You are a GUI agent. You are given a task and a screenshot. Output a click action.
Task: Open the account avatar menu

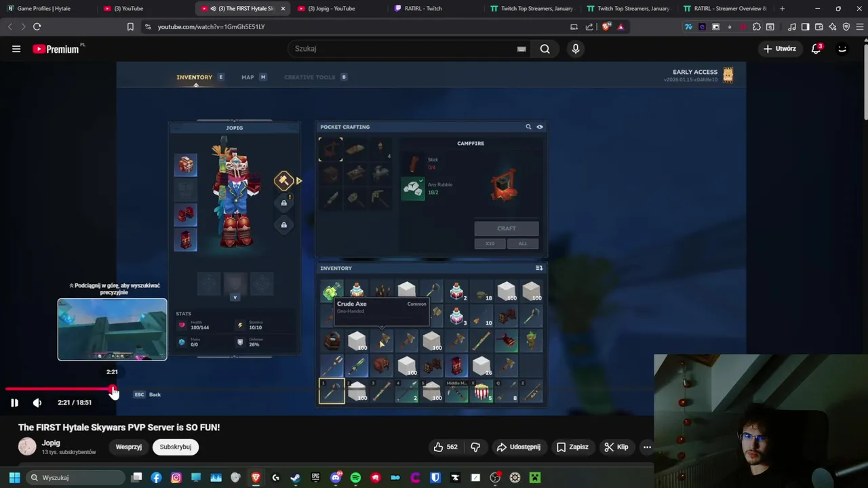[x=842, y=49]
